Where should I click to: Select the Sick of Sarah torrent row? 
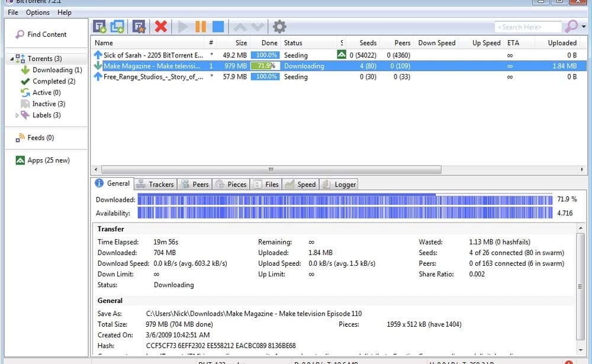(339, 55)
